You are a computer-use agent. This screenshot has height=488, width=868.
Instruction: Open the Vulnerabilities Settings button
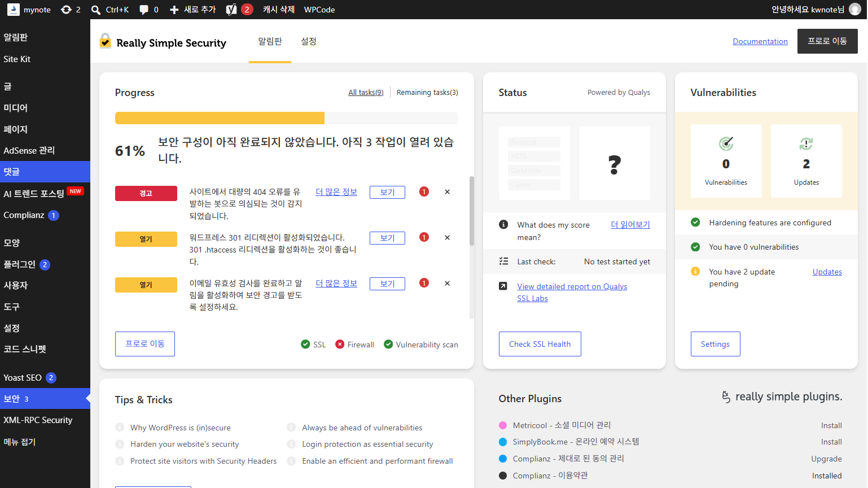716,344
